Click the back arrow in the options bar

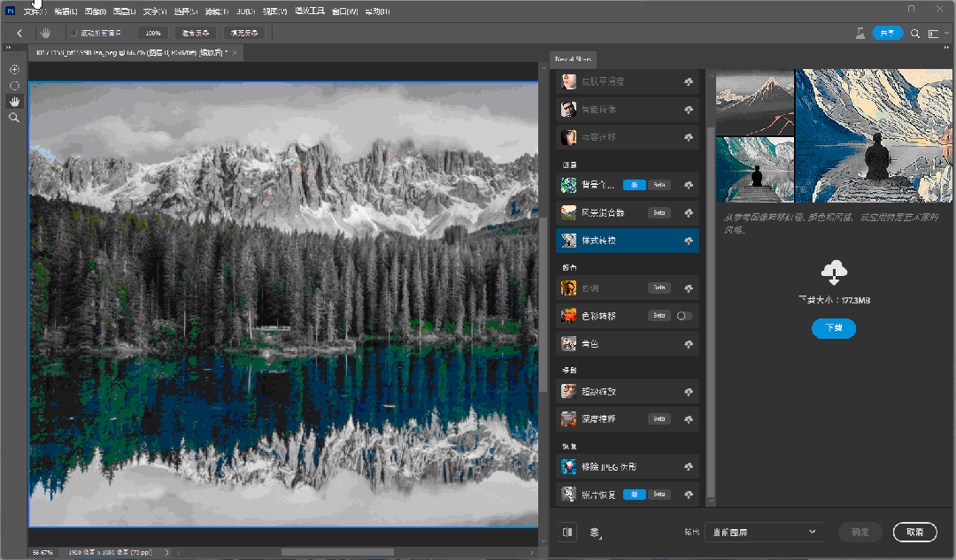(19, 34)
